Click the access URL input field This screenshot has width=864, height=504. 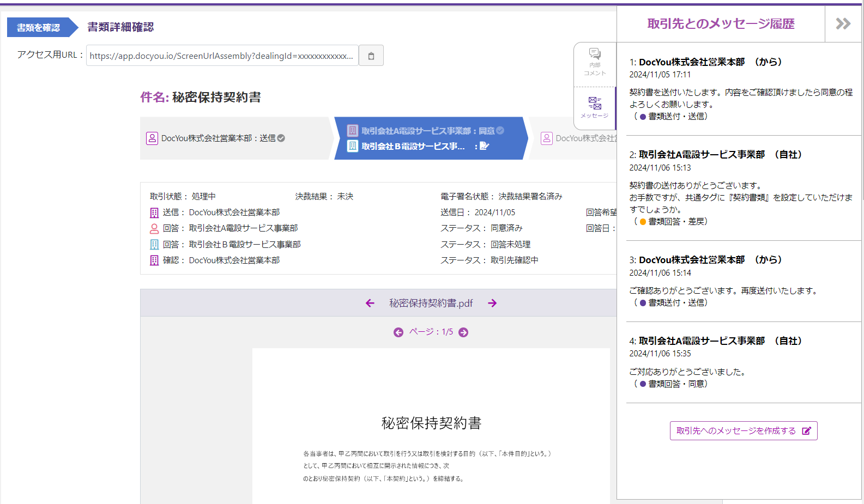point(222,56)
